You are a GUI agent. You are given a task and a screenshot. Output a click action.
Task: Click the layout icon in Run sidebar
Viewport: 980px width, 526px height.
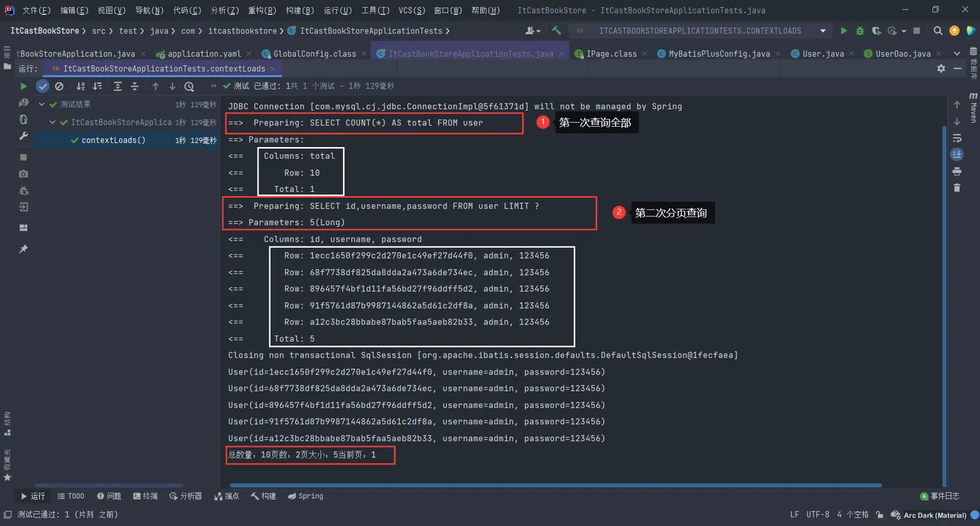23,228
